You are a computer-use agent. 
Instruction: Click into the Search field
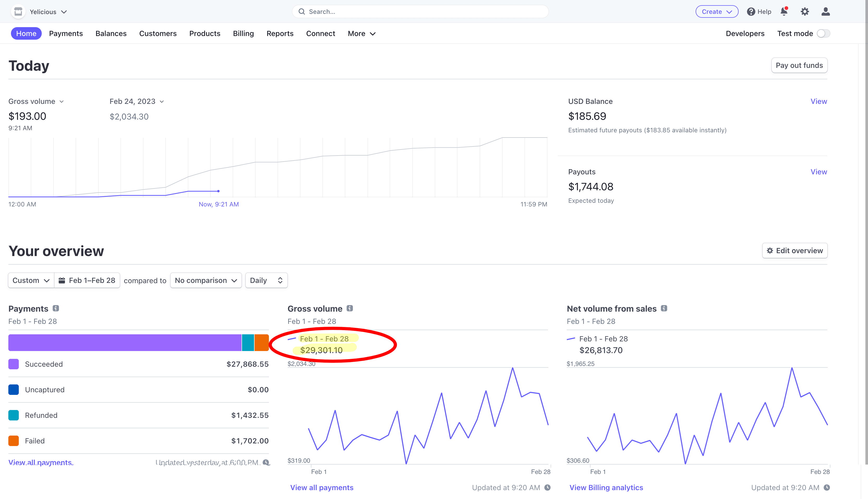coord(420,12)
